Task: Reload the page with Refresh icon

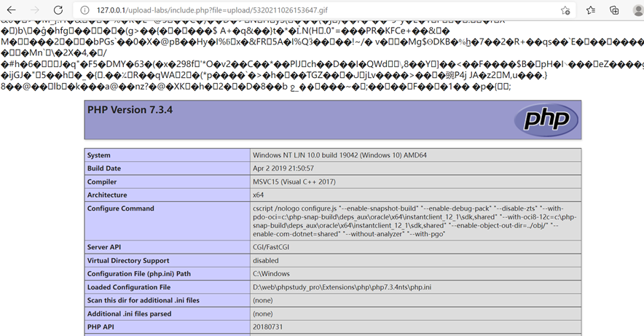Action: [x=58, y=10]
